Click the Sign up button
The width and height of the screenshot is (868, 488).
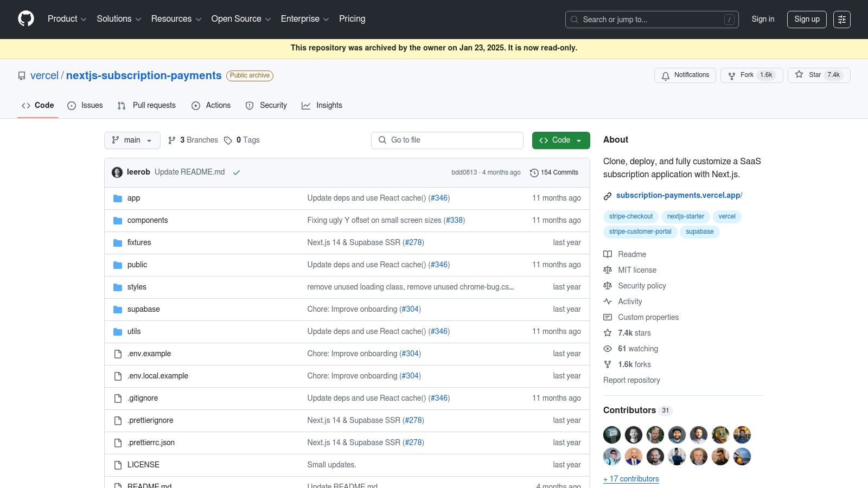[x=807, y=19]
